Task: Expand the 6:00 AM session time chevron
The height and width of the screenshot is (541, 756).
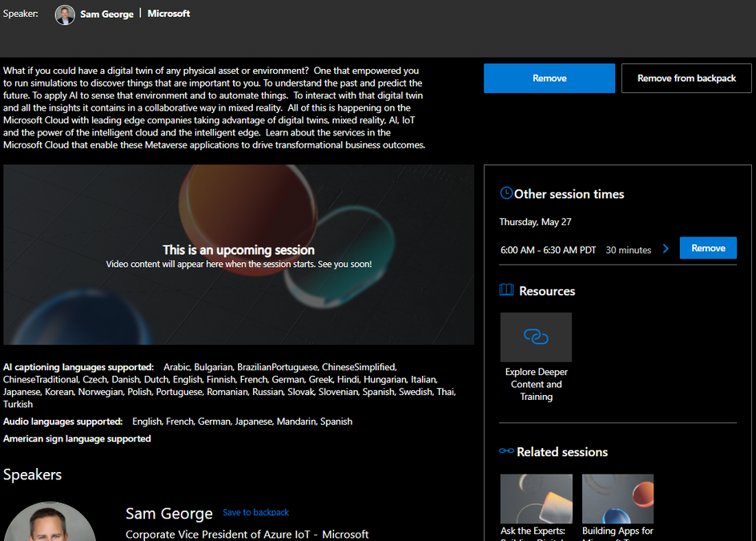Action: (x=666, y=248)
